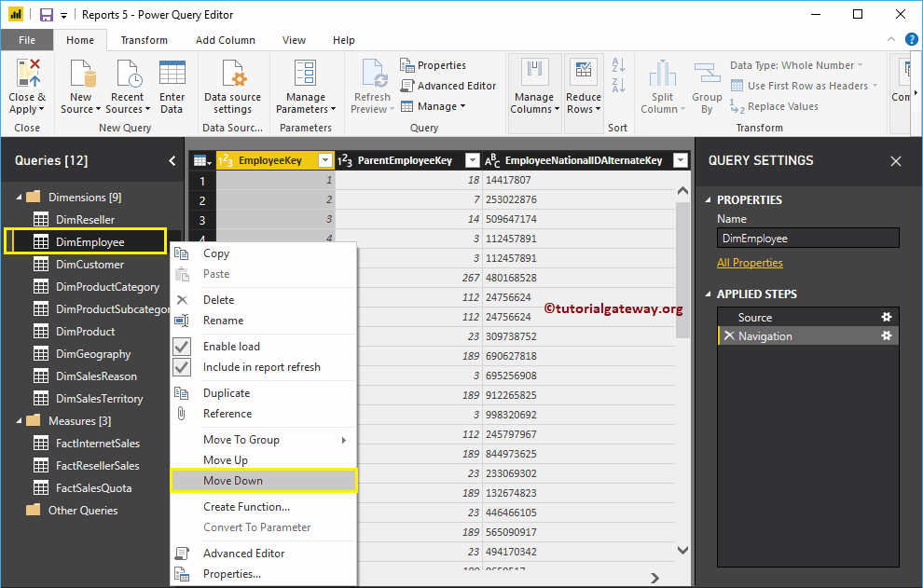923x588 pixels.
Task: Open the EmployeeKey column filter dropdown
Action: point(324,160)
